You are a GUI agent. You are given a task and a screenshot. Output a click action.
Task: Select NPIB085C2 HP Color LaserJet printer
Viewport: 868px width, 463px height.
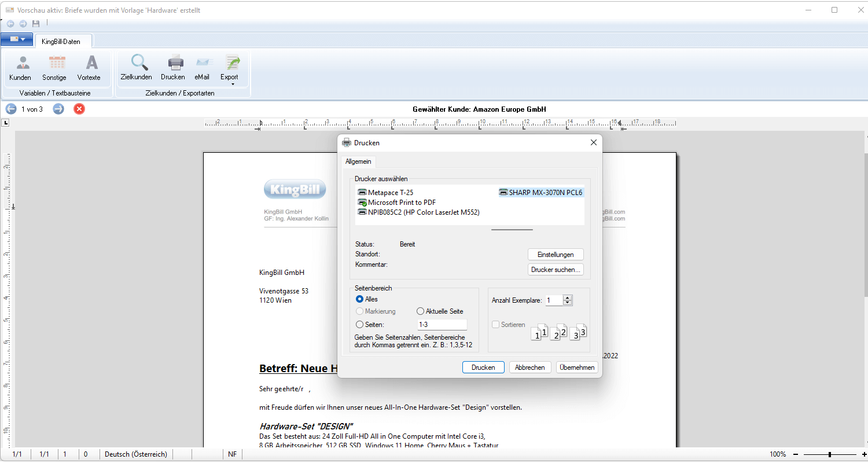point(419,212)
